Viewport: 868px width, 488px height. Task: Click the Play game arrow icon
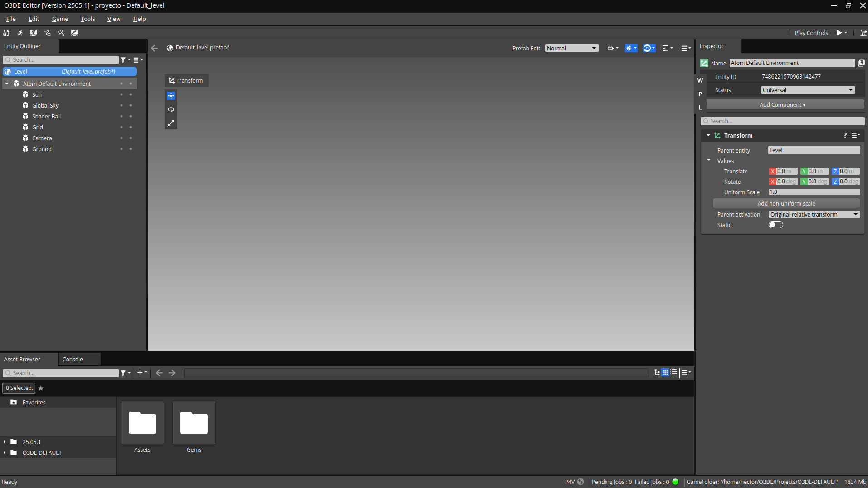[x=839, y=33]
